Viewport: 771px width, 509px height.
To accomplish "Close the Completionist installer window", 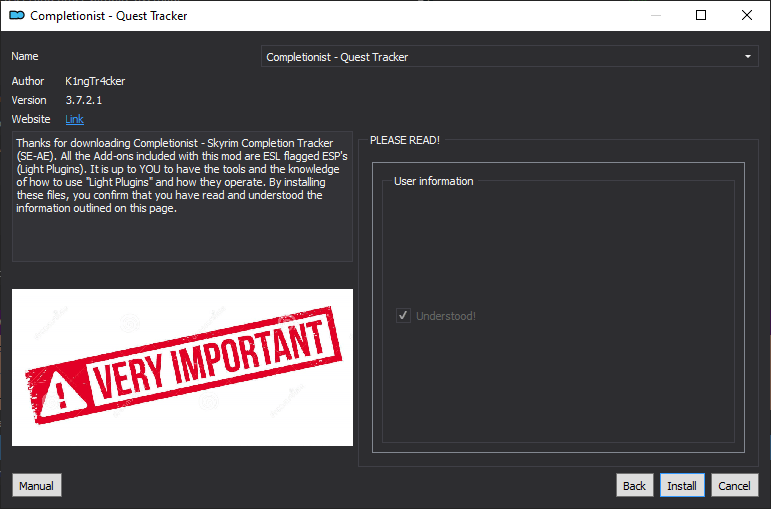I will [x=746, y=15].
